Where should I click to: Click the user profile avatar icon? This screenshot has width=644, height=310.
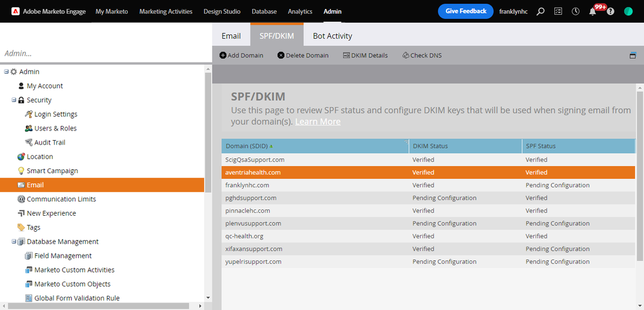pos(629,12)
